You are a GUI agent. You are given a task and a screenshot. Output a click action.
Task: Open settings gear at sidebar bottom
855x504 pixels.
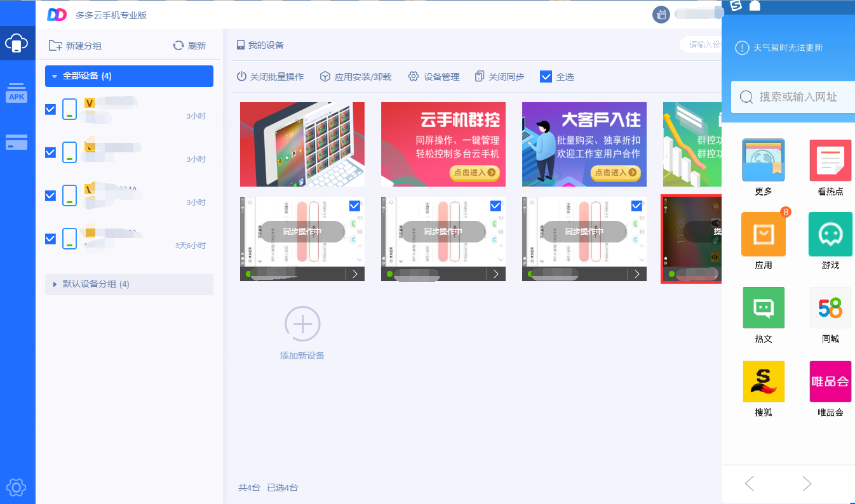pyautogui.click(x=17, y=487)
